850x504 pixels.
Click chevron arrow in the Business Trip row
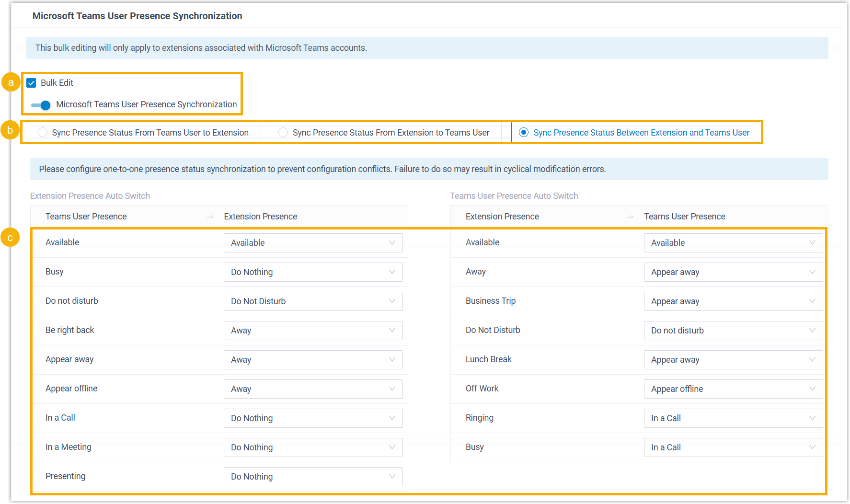pyautogui.click(x=812, y=301)
